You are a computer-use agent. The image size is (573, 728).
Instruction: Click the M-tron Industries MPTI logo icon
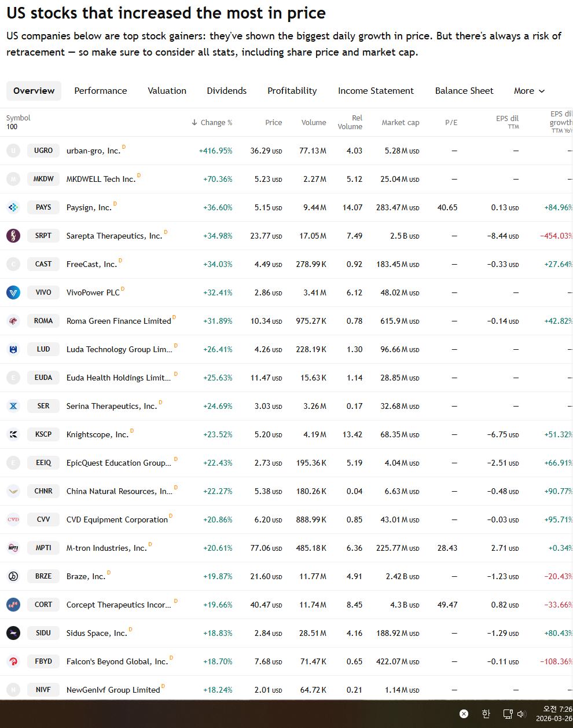coord(13,548)
